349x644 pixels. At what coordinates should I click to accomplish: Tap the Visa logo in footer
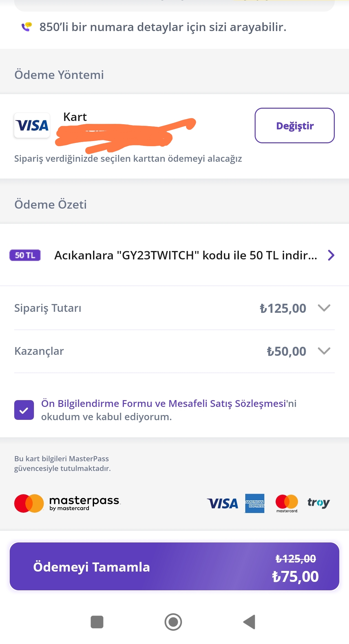[222, 504]
